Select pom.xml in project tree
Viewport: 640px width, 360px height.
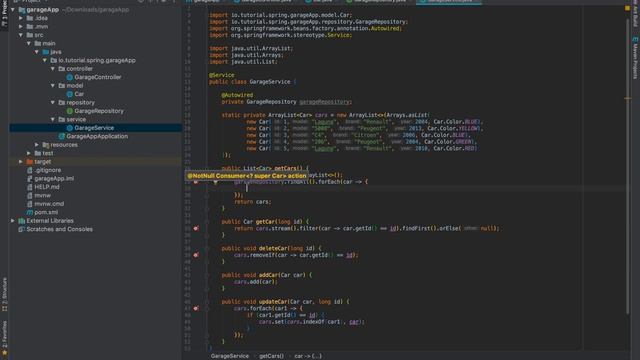coord(46,212)
